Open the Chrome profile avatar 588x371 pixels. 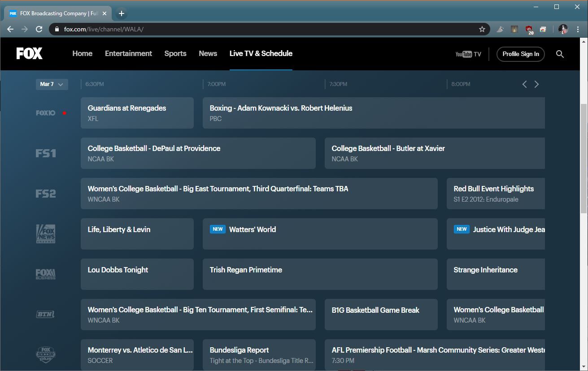pos(563,29)
